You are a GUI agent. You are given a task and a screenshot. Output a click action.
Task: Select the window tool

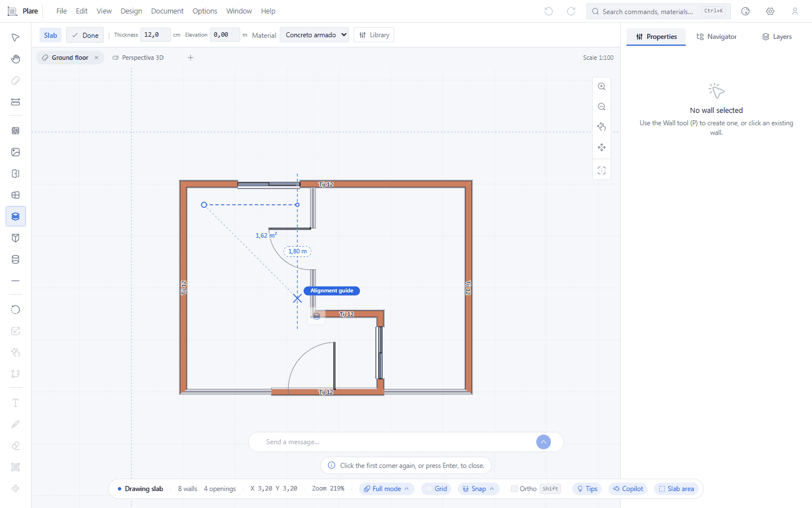(16, 195)
